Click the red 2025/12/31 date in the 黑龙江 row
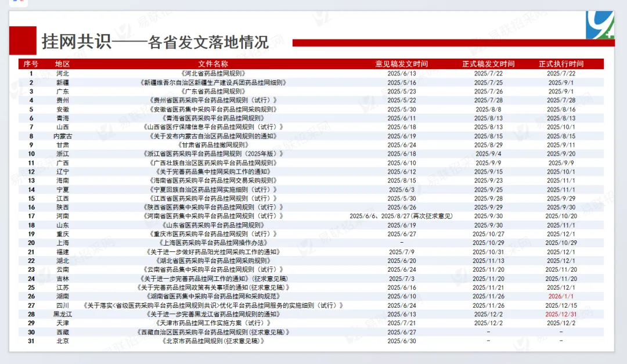 [561, 315]
